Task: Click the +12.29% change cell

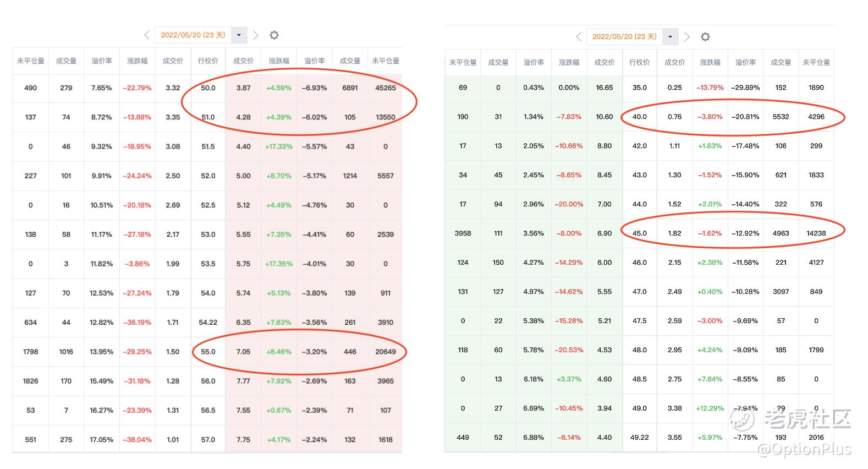Action: coord(710,408)
